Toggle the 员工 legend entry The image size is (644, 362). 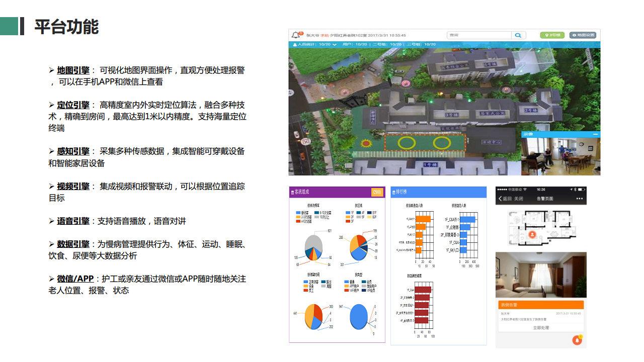pos(307,290)
